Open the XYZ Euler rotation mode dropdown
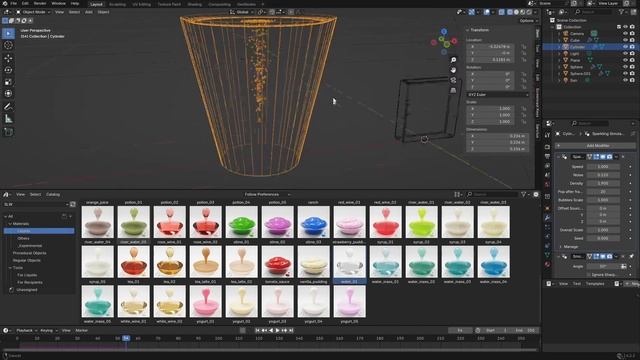This screenshot has height=360, width=640. (498, 95)
